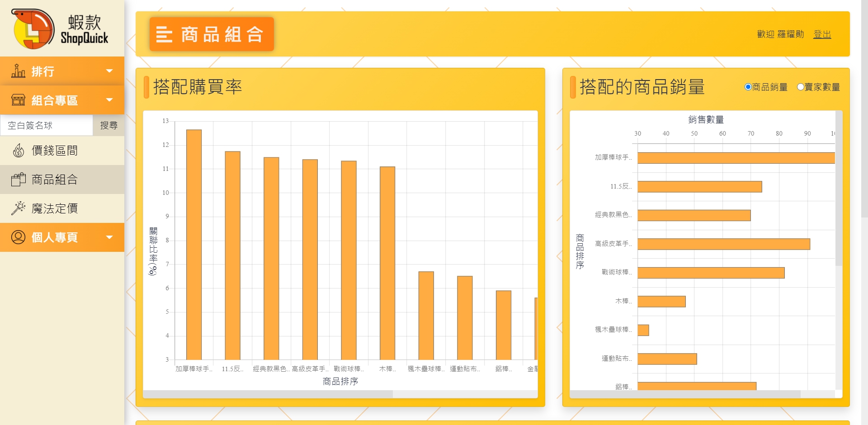The width and height of the screenshot is (868, 425).
Task: Click the 登出 logout link
Action: pyautogui.click(x=822, y=34)
